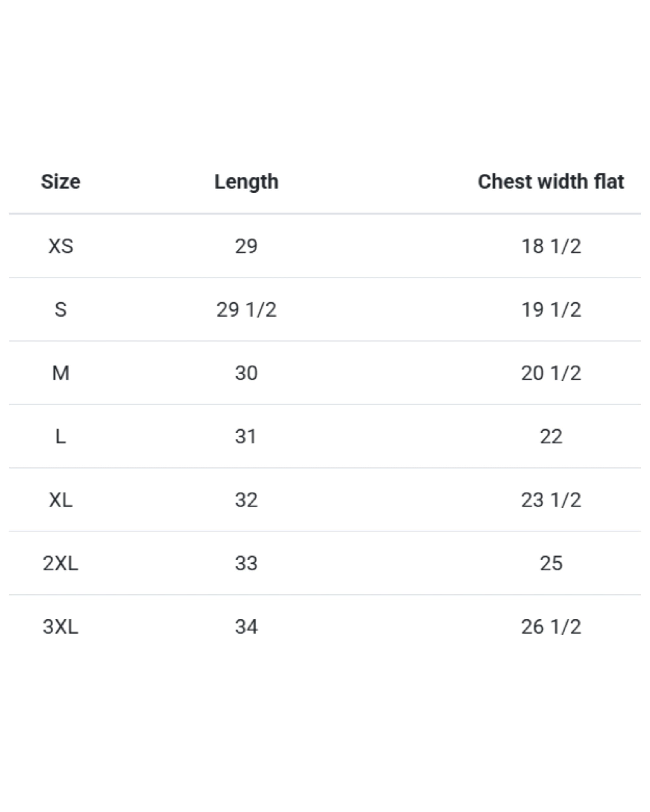Select the XL size row label

click(61, 500)
